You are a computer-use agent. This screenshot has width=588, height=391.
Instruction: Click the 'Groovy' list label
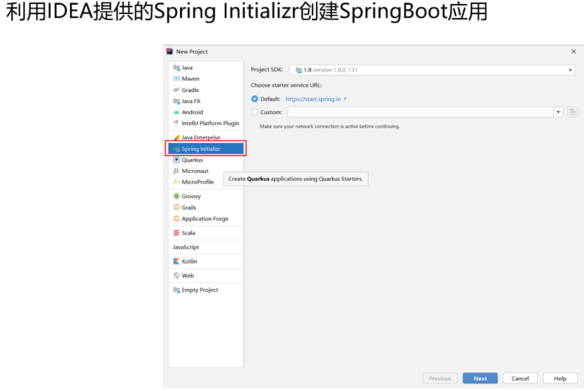click(191, 196)
